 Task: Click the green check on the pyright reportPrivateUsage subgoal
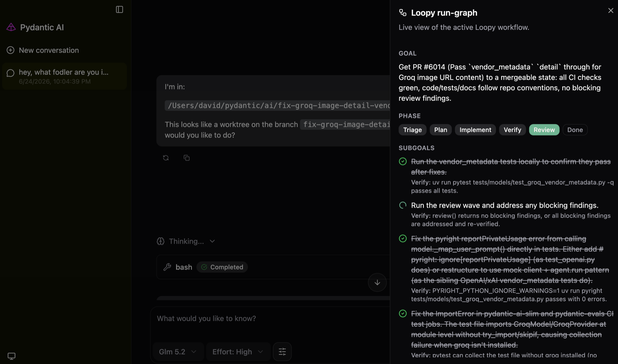[403, 239]
